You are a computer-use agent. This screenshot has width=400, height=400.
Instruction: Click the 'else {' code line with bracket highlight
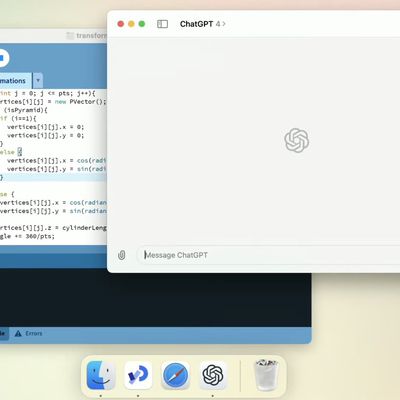coord(11,152)
